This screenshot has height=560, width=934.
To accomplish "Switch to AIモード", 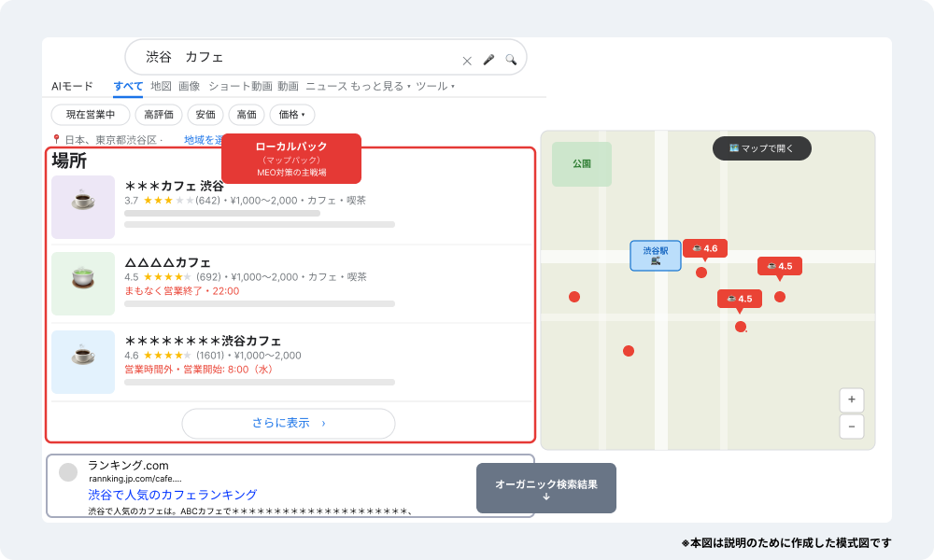I will coord(72,86).
